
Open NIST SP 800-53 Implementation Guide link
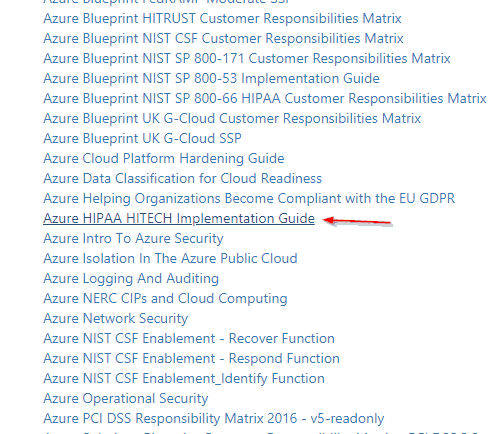pyautogui.click(x=211, y=79)
